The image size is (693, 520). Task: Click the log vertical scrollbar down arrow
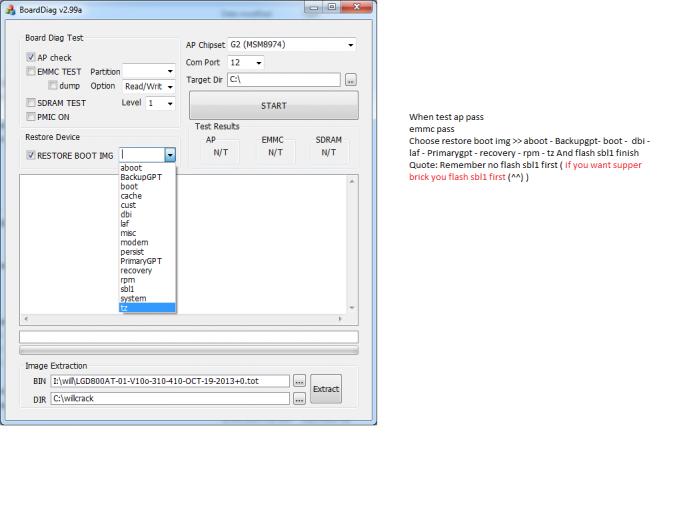coord(352,307)
